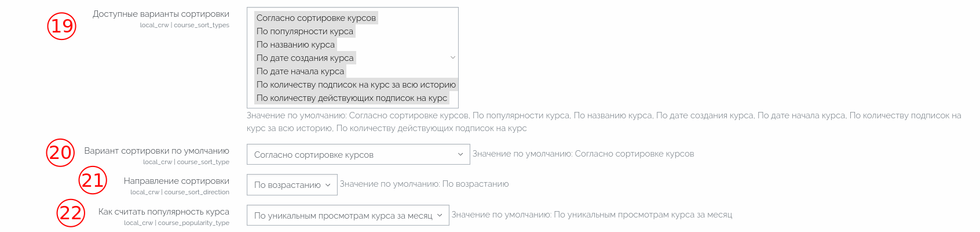Image resolution: width=980 pixels, height=232 pixels.
Task: Select 'По количеству действующих подписок на курс'
Action: [352, 98]
